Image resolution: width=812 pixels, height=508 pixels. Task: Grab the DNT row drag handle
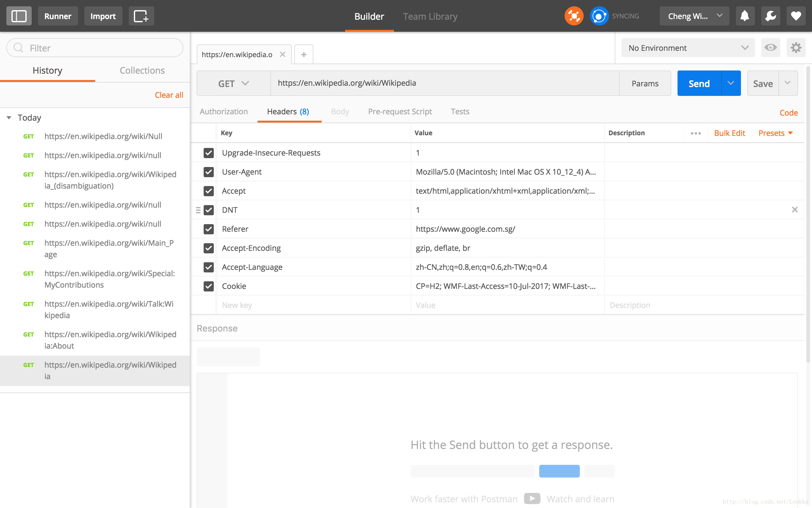(198, 210)
